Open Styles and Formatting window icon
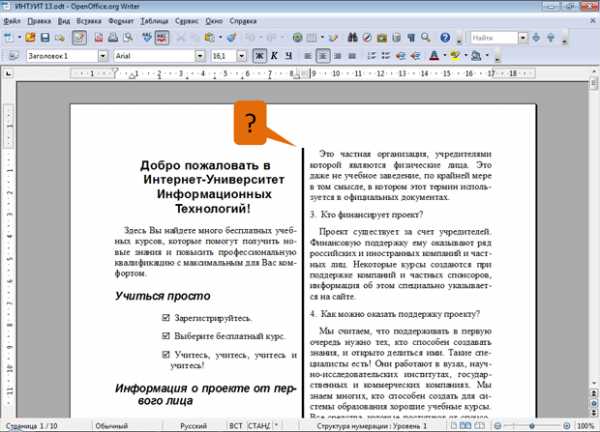The height and width of the screenshot is (432, 600). click(13, 56)
